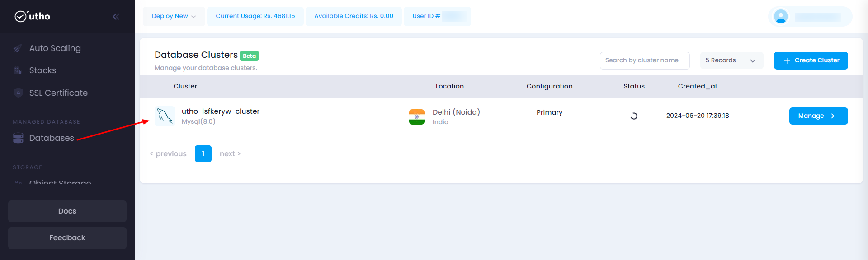Collapse the sidebar with the double-chevron icon
The image size is (868, 260).
pyautogui.click(x=116, y=17)
